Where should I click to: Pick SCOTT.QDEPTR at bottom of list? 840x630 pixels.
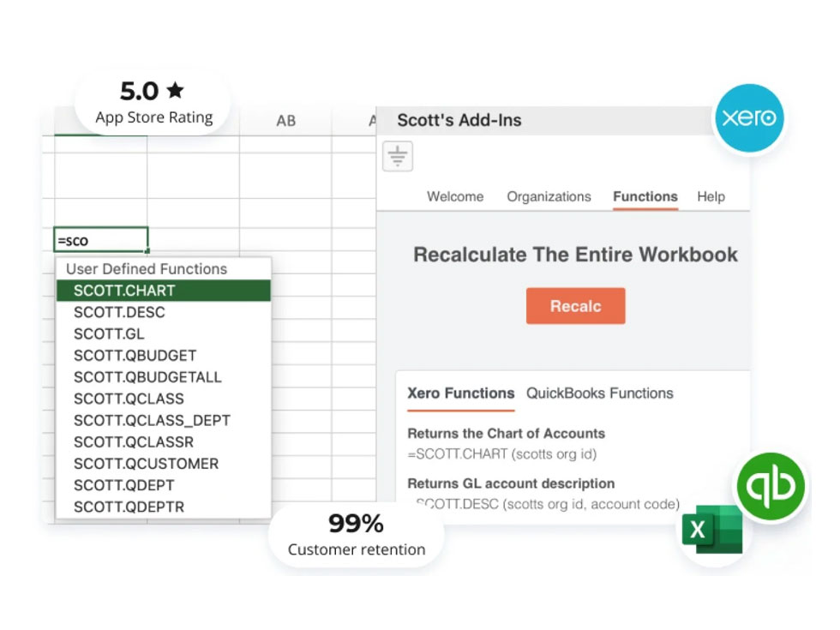[x=129, y=507]
